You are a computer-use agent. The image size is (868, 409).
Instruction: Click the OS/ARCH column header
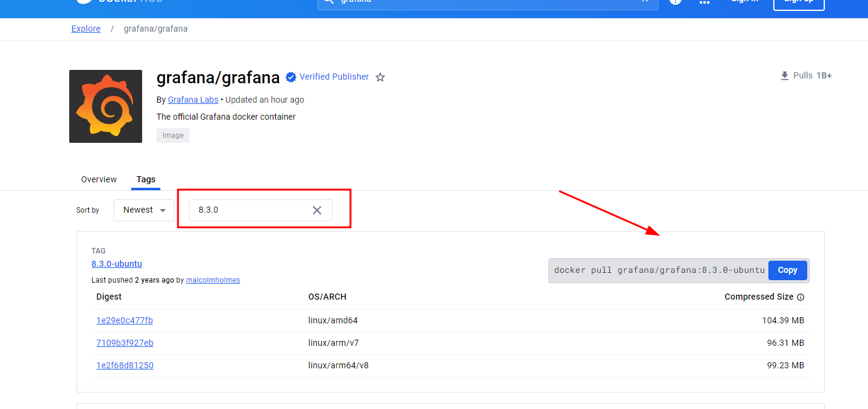point(327,297)
